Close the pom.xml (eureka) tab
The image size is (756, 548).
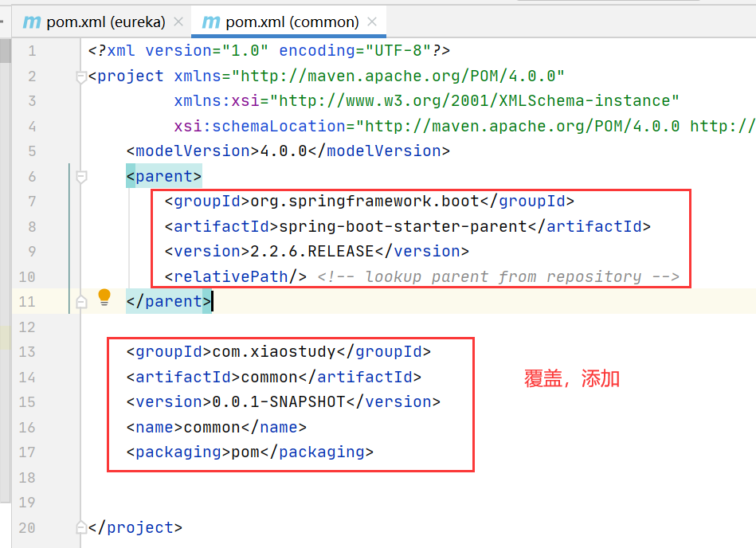click(178, 22)
